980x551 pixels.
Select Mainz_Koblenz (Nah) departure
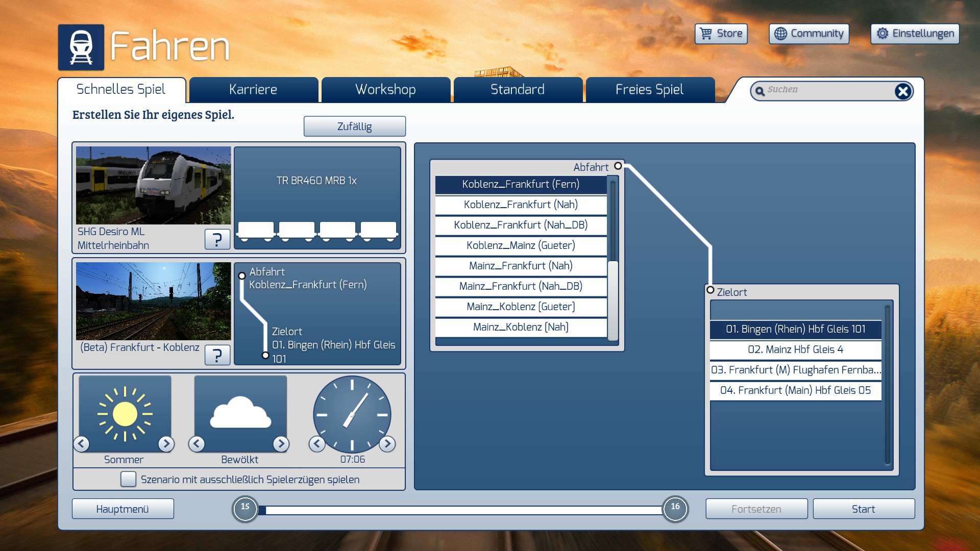pyautogui.click(x=521, y=327)
